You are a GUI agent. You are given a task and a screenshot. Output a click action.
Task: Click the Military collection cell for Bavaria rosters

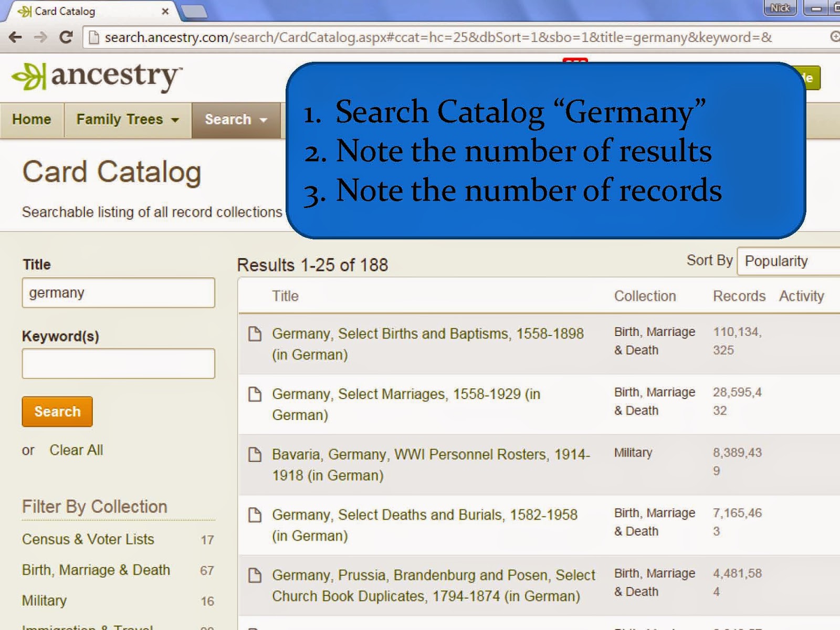tap(633, 453)
